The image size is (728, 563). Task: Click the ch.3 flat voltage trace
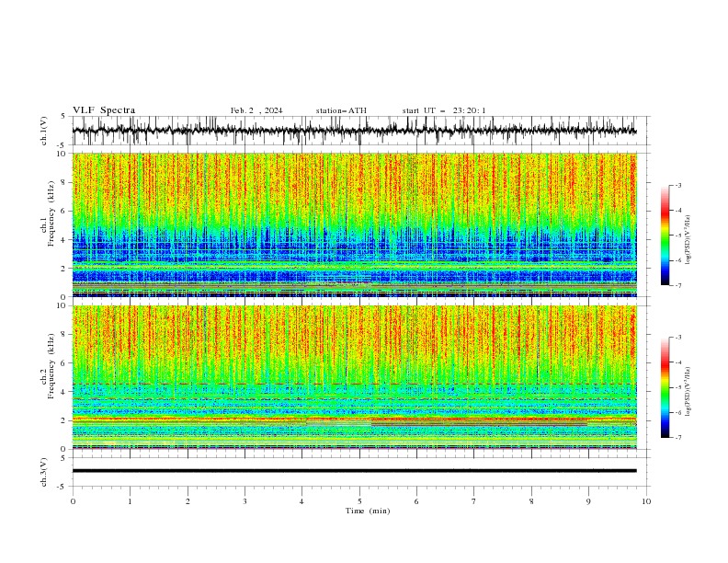pyautogui.click(x=354, y=471)
